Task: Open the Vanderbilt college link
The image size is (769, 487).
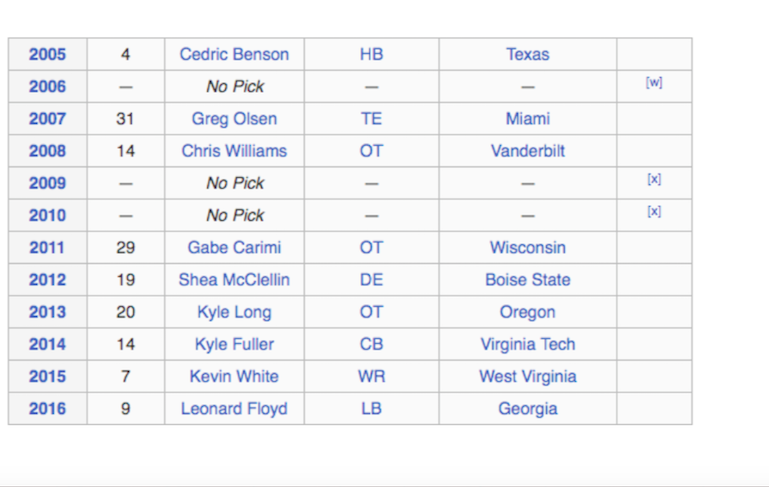Action: tap(528, 151)
